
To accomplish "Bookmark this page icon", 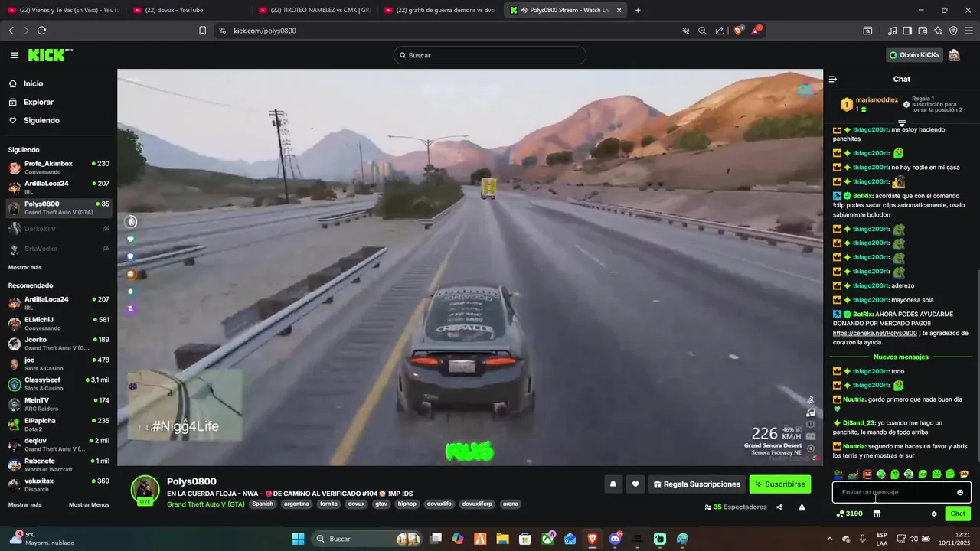I will (202, 31).
